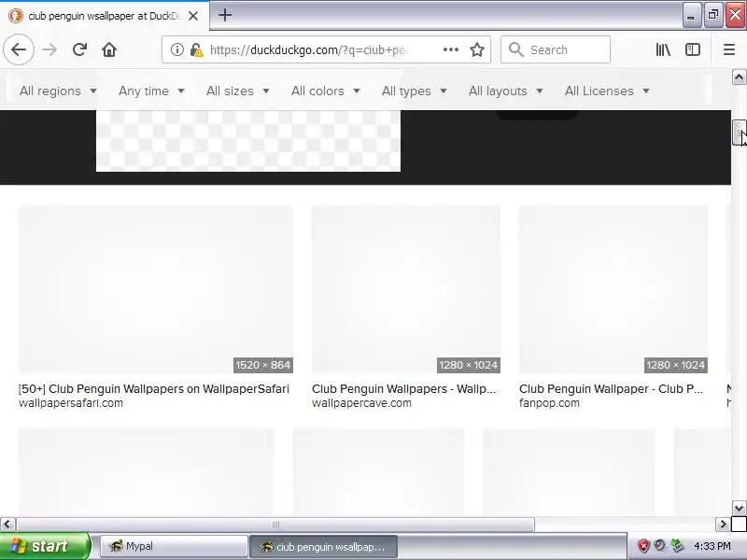Switch to Mypal taskbar window
This screenshot has height=560, width=747.
tap(174, 546)
